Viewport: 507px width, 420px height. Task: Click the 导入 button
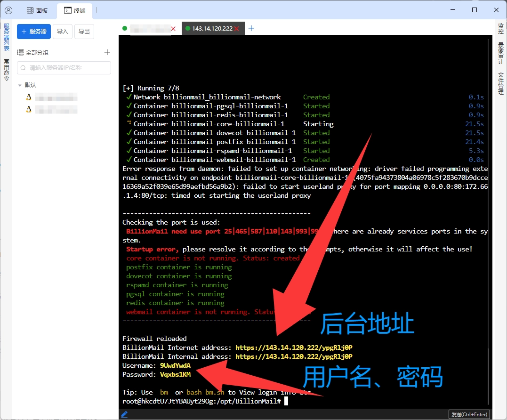(x=63, y=32)
